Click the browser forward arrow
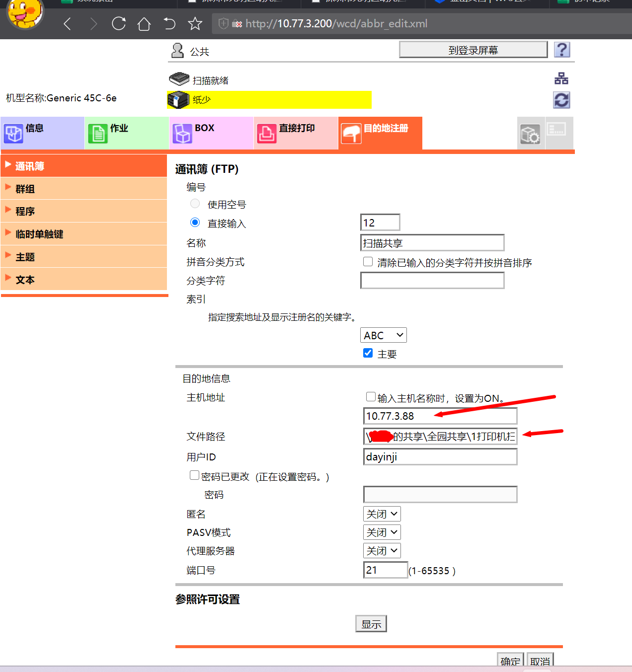 tap(93, 24)
